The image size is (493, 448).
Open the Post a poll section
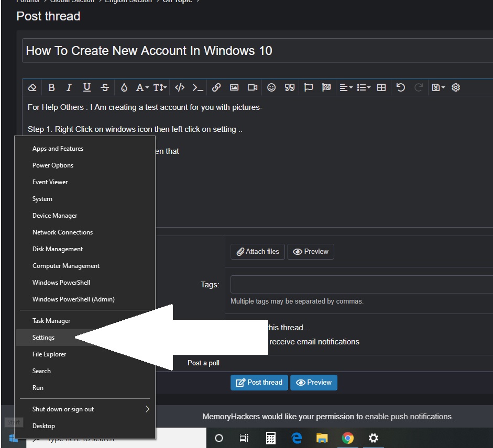click(x=203, y=363)
